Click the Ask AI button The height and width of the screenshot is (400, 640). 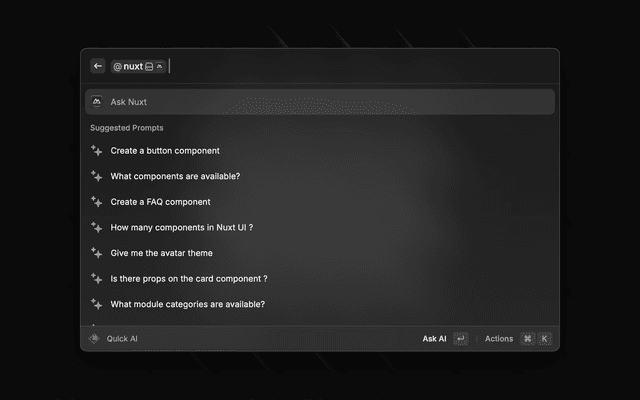(x=434, y=339)
